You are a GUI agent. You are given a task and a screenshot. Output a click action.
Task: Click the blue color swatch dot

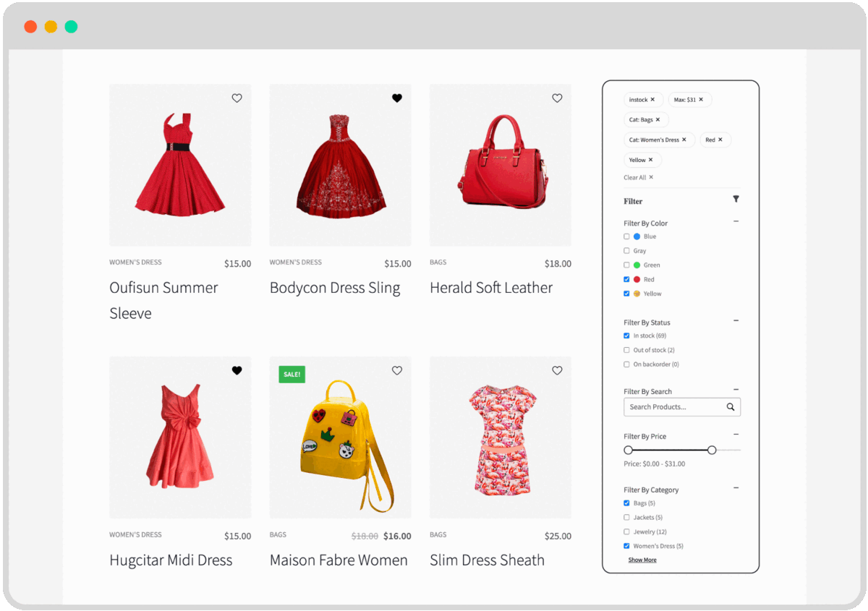pos(637,236)
